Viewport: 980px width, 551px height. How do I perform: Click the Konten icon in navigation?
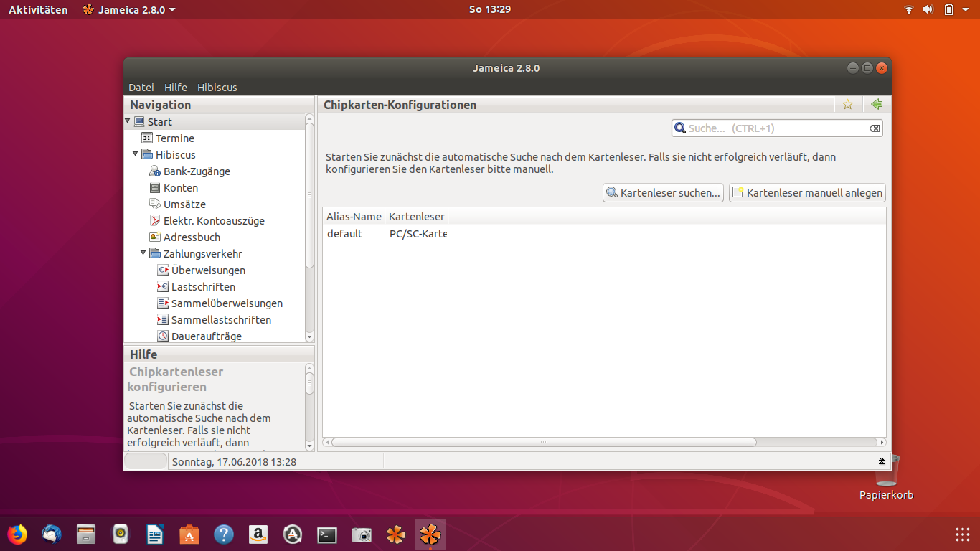(155, 187)
